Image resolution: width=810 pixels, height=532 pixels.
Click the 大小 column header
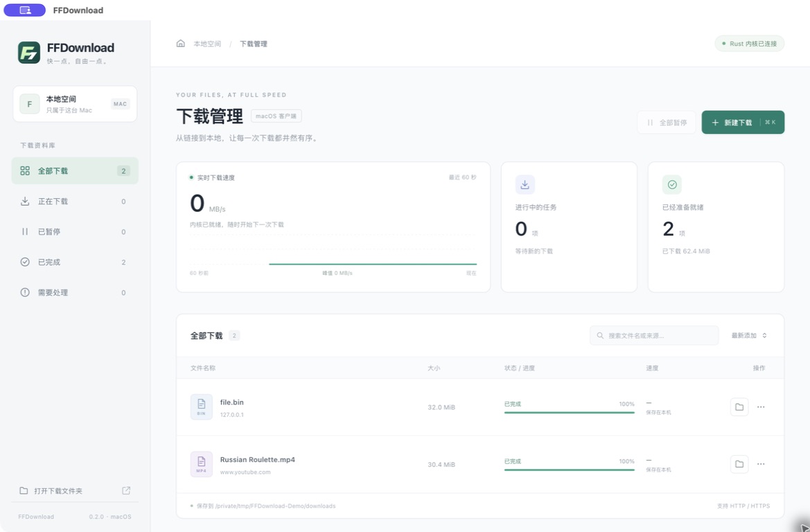click(434, 369)
